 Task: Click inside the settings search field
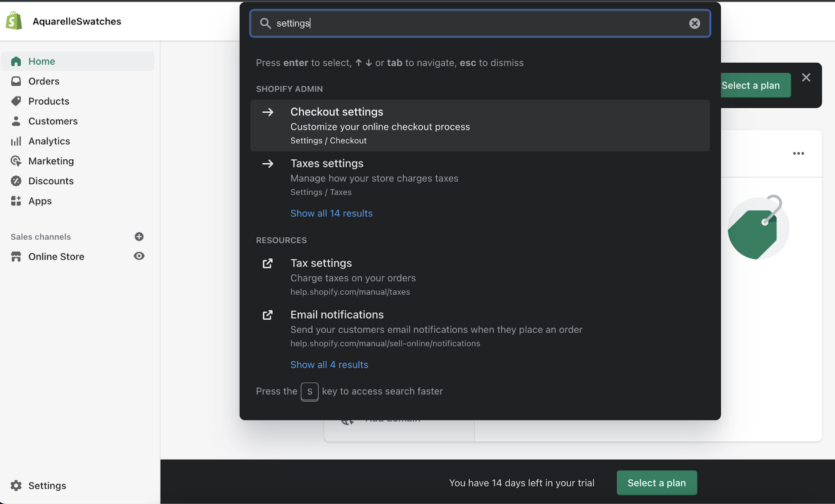pyautogui.click(x=474, y=23)
